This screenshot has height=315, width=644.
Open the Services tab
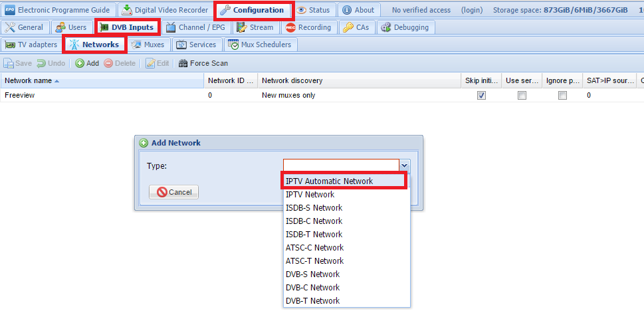tap(197, 45)
